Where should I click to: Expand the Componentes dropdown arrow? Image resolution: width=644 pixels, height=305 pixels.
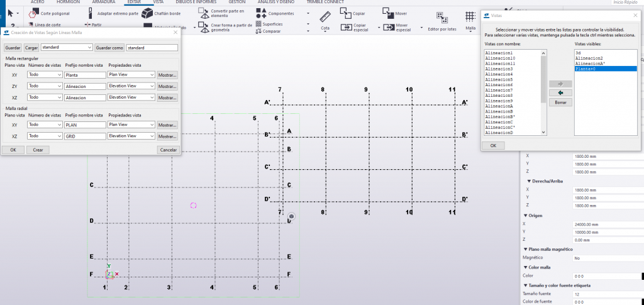tap(308, 14)
